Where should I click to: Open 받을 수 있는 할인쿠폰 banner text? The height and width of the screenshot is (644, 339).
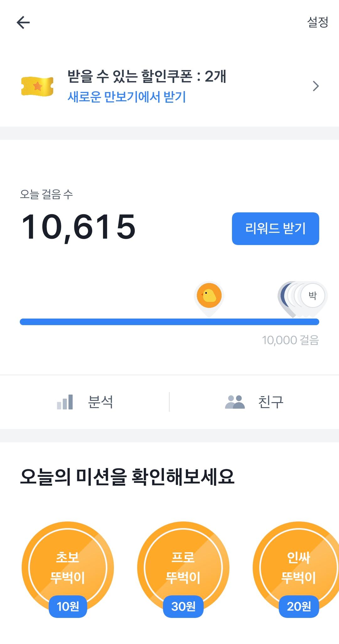point(147,76)
